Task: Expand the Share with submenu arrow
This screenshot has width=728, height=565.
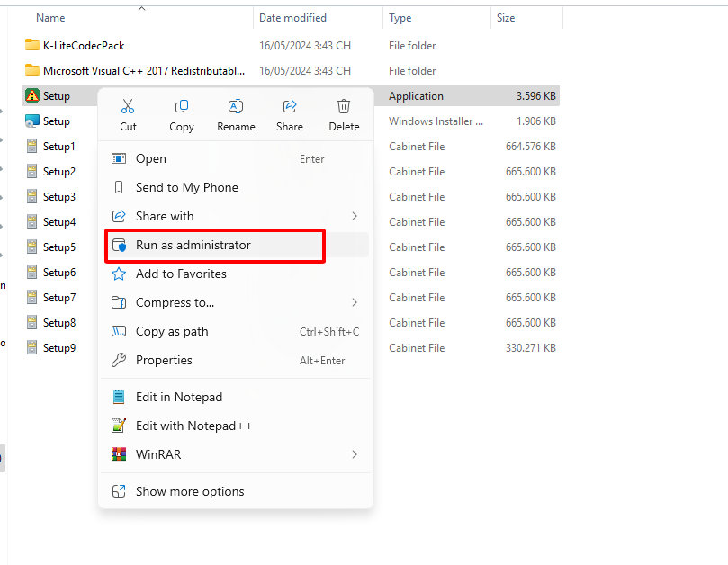Action: (x=355, y=216)
